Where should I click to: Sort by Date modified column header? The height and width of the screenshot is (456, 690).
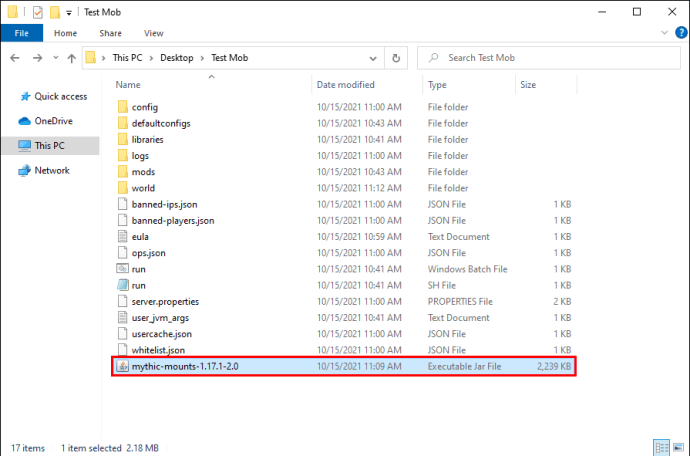tap(345, 85)
